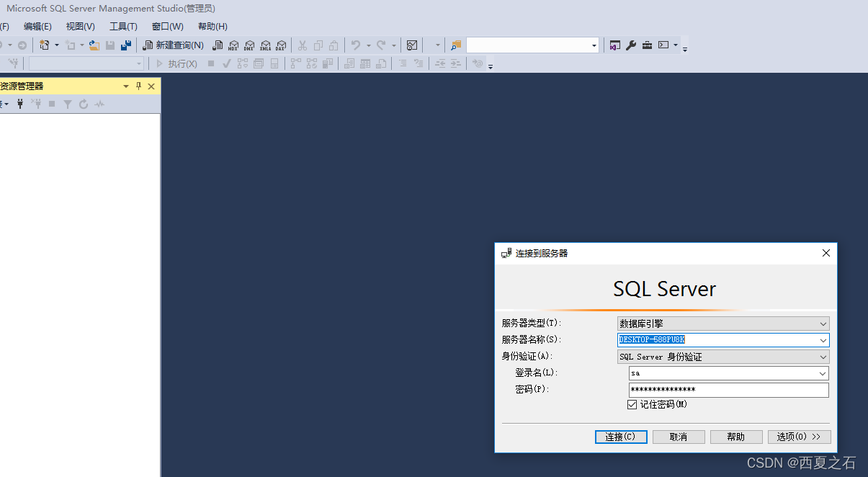868x477 pixels.
Task: Click the Toolbox icon
Action: click(x=647, y=45)
